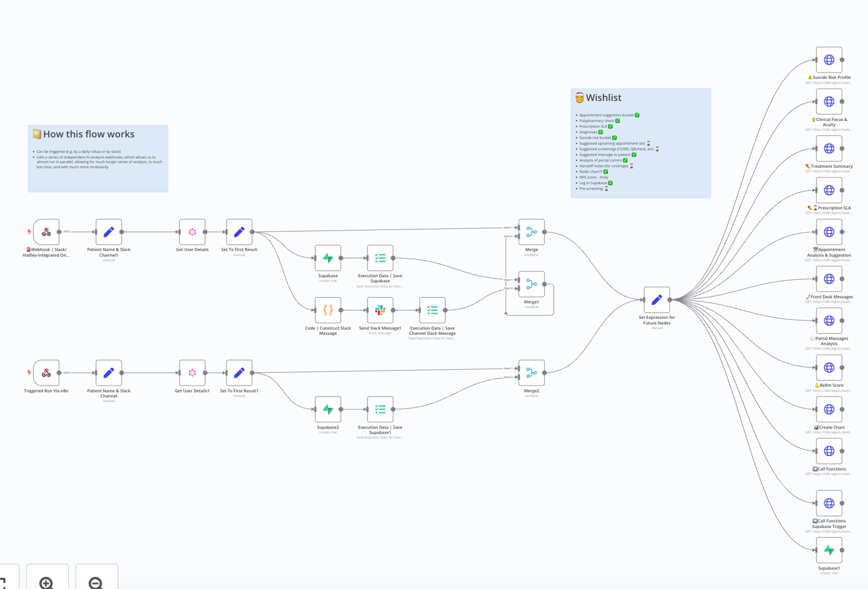Open the Portal Messages Analysis node

click(829, 321)
